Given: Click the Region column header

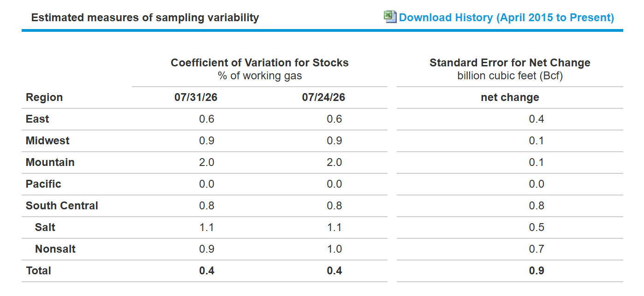Looking at the screenshot, I should pos(44,97).
